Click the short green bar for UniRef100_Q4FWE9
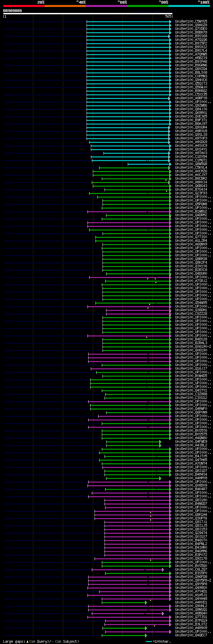This screenshot has width=213, height=644. coord(133,442)
